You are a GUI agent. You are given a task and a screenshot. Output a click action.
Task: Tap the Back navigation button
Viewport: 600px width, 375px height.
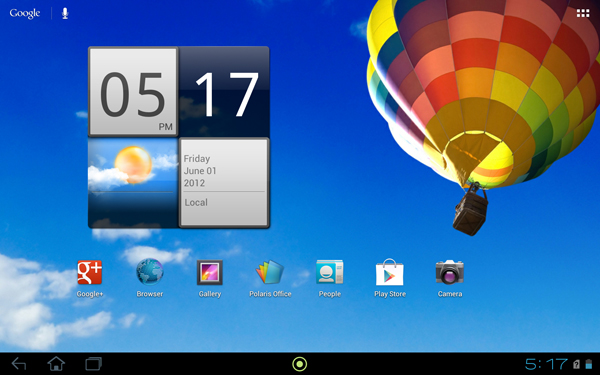19,364
